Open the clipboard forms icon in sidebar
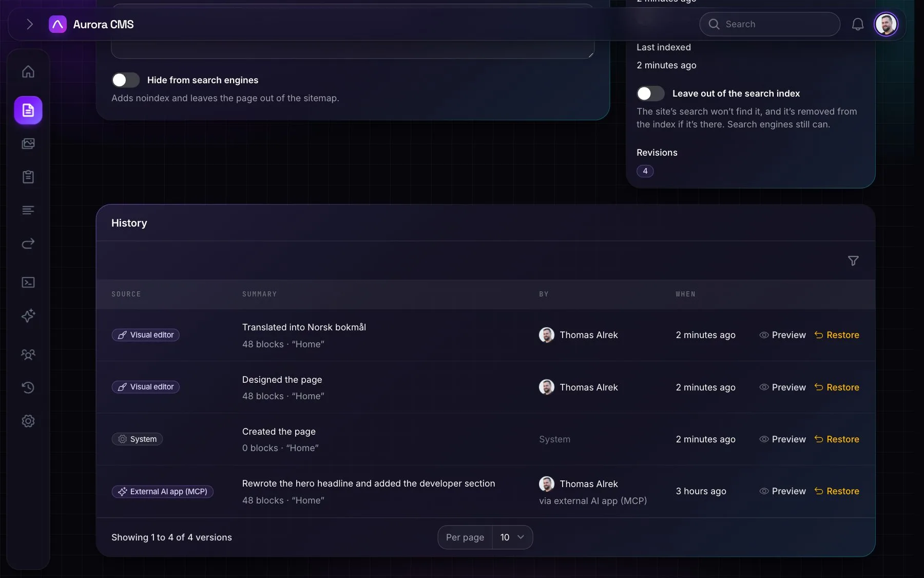 point(28,177)
